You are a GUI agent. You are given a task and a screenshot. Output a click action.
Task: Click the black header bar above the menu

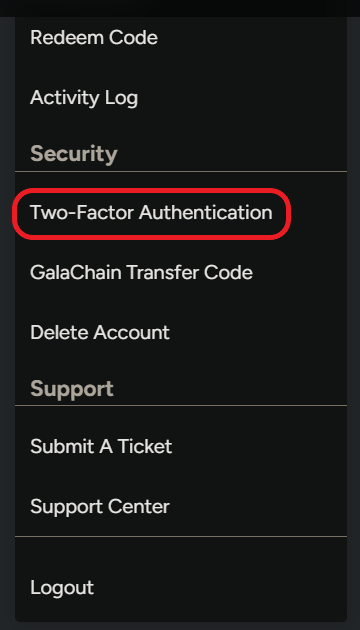180,8
